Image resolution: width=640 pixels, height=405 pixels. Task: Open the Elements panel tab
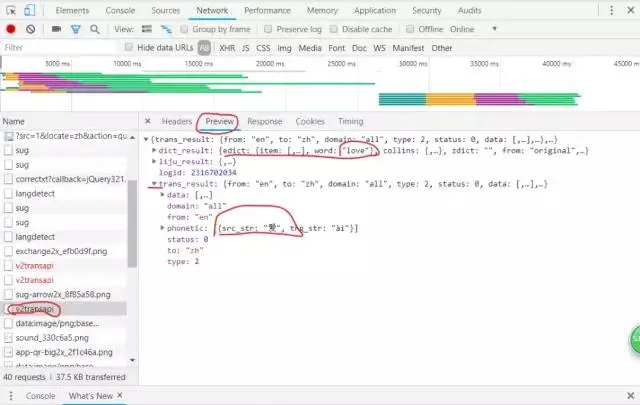[72, 10]
